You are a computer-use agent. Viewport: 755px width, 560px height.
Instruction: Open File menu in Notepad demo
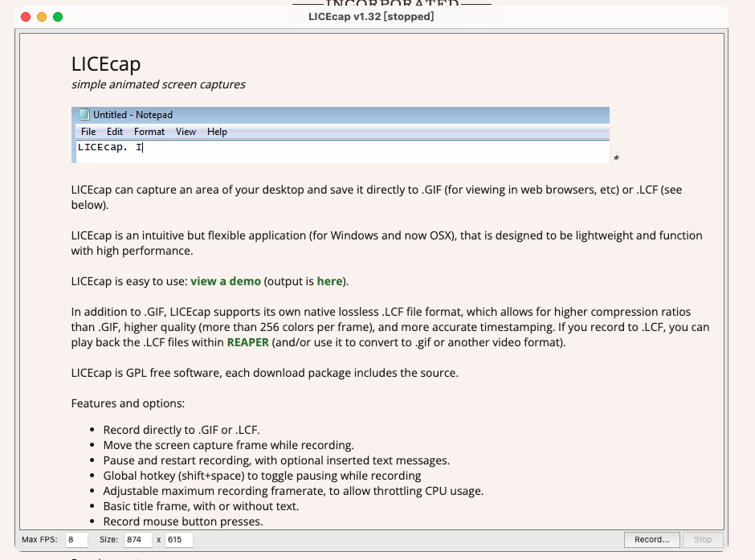click(88, 132)
